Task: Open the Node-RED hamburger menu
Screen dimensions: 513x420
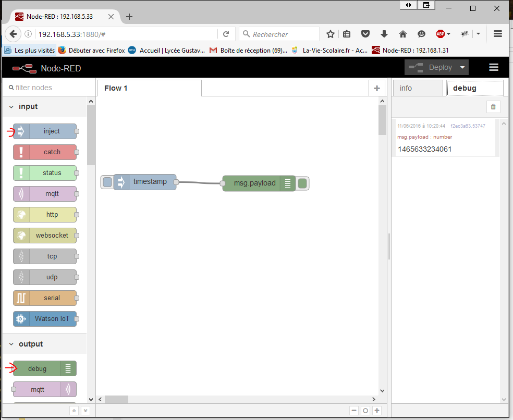Action: click(494, 67)
